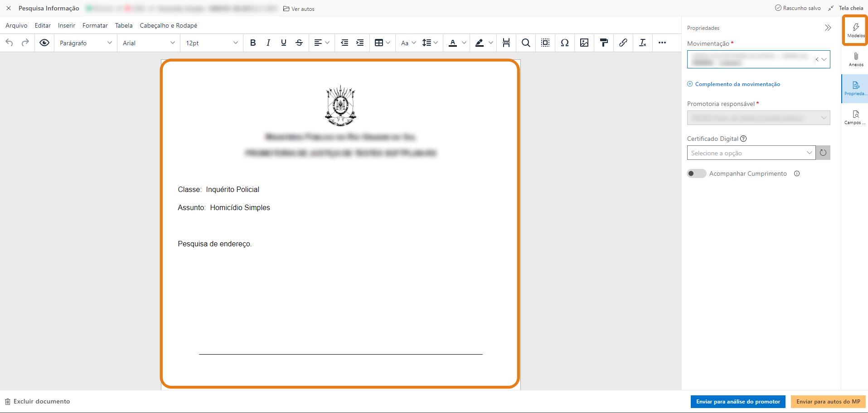The height and width of the screenshot is (413, 868).
Task: Toggle bold formatting
Action: tap(253, 43)
